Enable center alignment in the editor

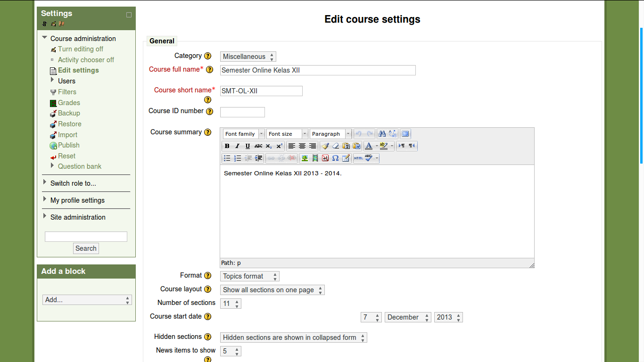coord(302,146)
